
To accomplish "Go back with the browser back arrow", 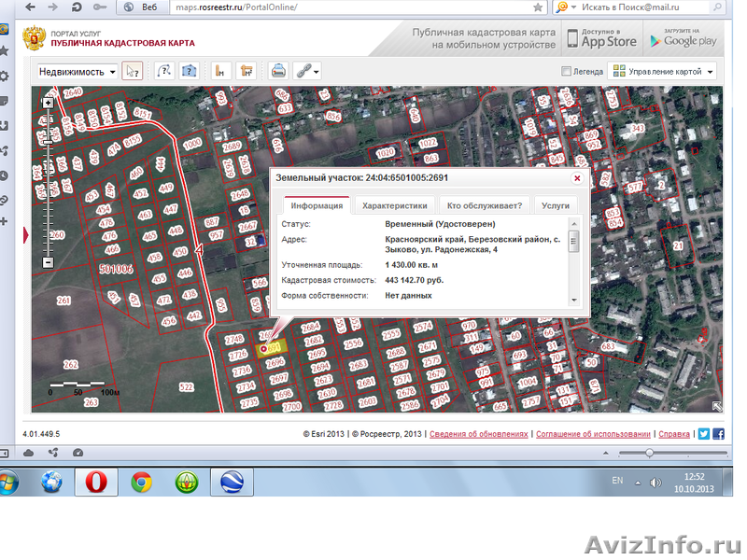I will click(x=30, y=7).
